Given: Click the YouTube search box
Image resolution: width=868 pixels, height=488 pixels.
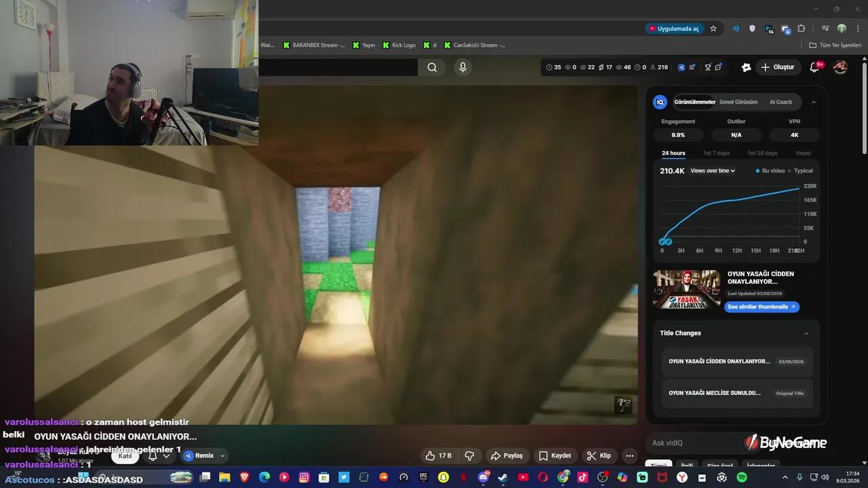Looking at the screenshot, I should tap(338, 67).
